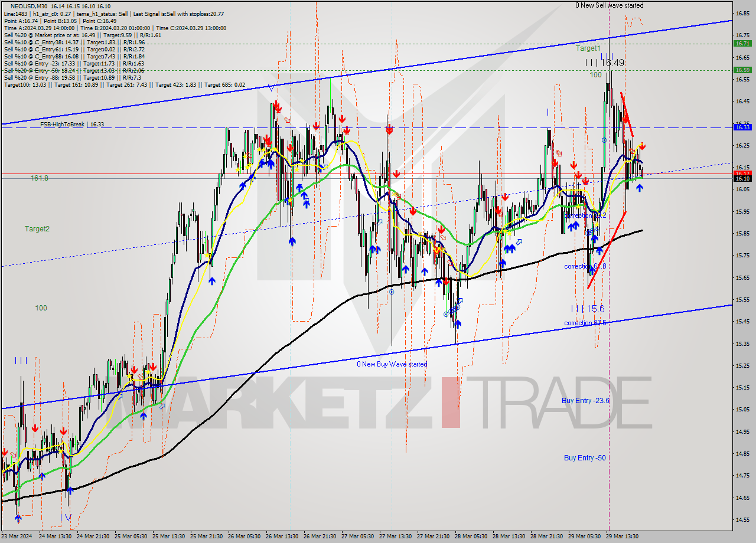Click '25 Mar 21:30' on the time axis
This screenshot has width=756, height=543.
(x=207, y=537)
